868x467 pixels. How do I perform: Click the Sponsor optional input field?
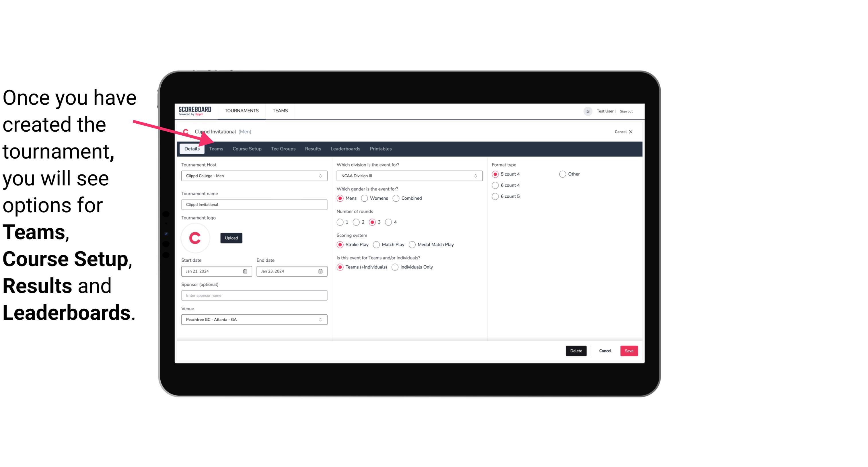(254, 295)
